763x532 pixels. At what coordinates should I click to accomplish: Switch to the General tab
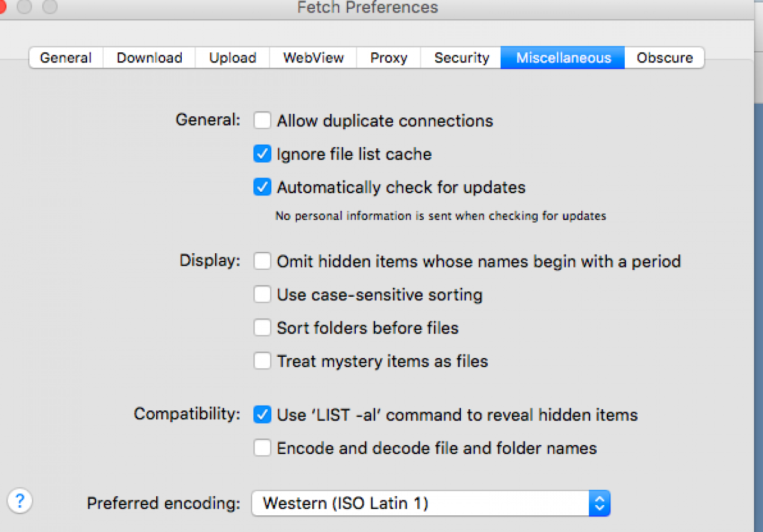tap(66, 58)
